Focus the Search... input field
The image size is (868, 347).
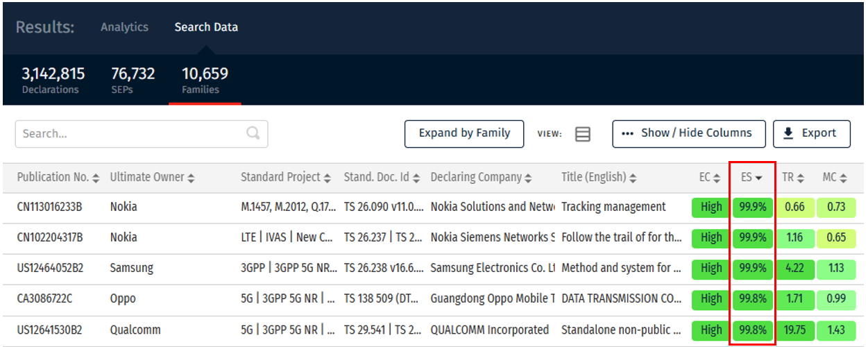pyautogui.click(x=142, y=134)
